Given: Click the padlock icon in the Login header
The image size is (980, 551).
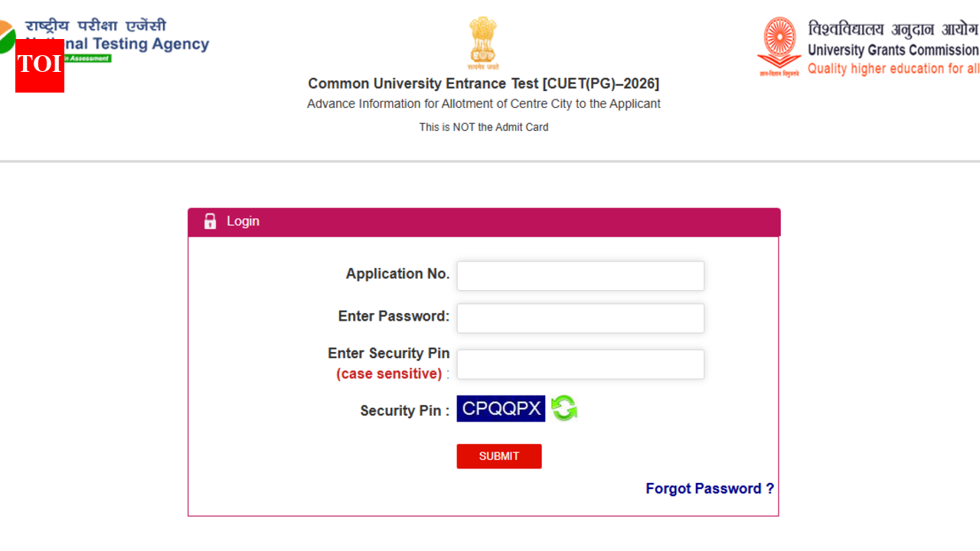Looking at the screenshot, I should point(210,221).
